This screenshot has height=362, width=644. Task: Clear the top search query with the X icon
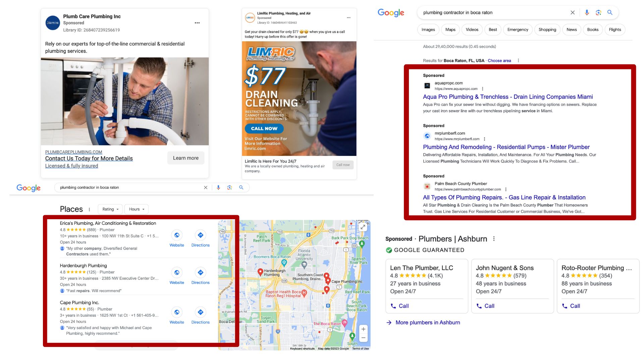[x=573, y=13]
